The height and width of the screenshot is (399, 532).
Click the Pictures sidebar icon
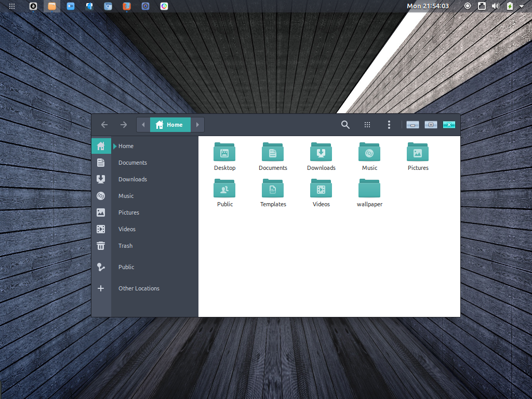101,212
